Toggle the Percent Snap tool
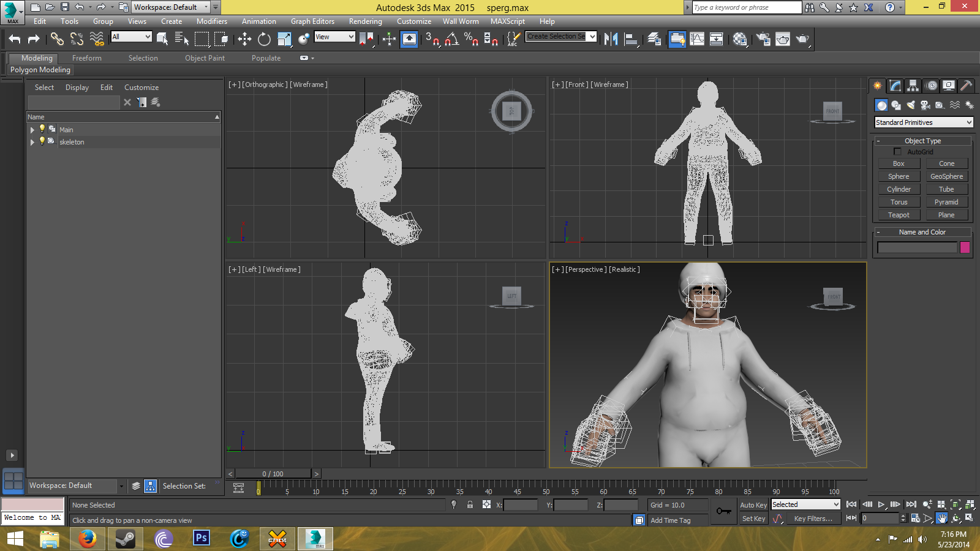The width and height of the screenshot is (980, 551). point(471,39)
